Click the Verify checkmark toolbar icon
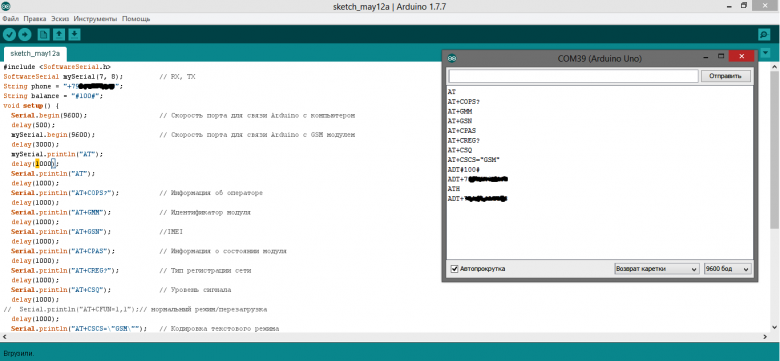This screenshot has height=361, width=780. [9, 34]
